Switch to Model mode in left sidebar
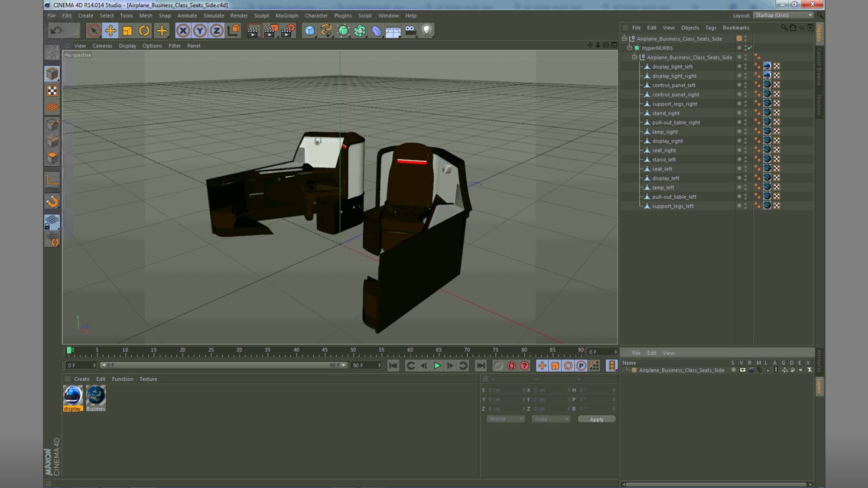This screenshot has width=868, height=488. pyautogui.click(x=52, y=74)
